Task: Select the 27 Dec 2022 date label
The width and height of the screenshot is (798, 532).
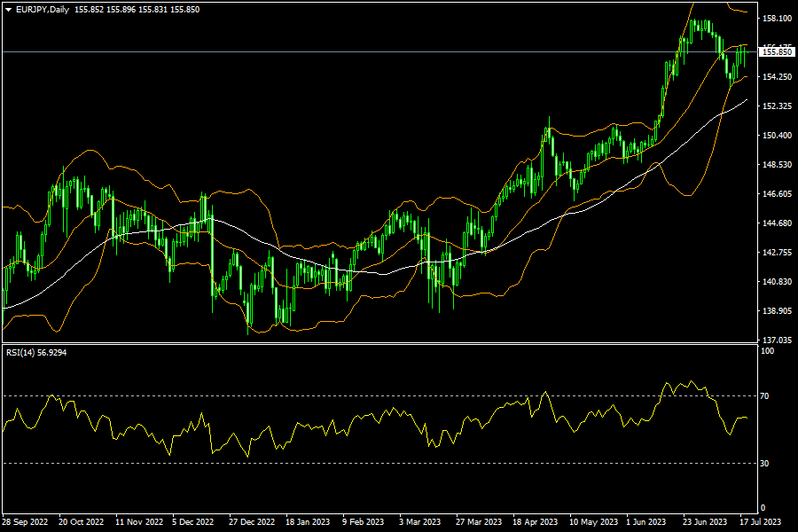Action: pyautogui.click(x=252, y=522)
